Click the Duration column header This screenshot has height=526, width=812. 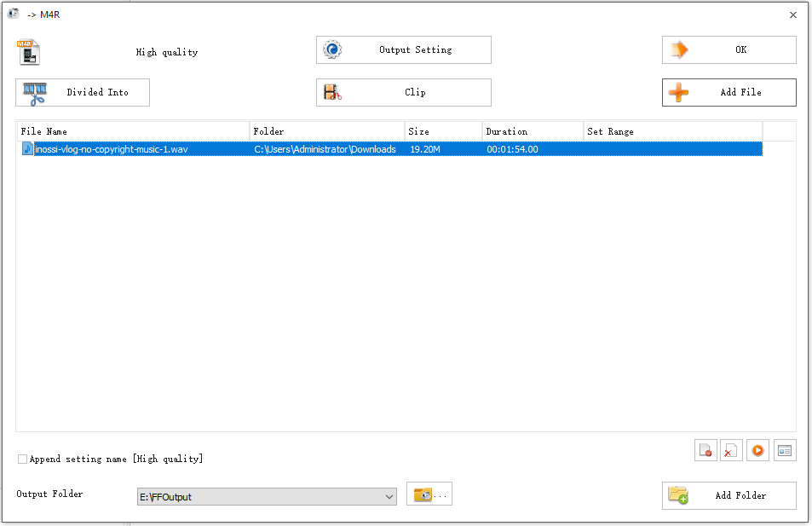point(533,131)
